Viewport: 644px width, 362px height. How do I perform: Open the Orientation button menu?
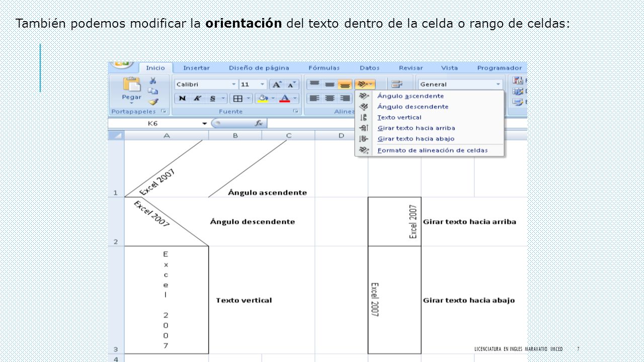point(365,84)
